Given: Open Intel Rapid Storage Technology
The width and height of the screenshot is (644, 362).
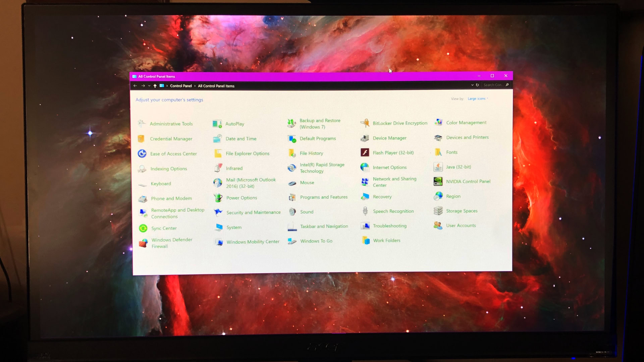Looking at the screenshot, I should coord(322,168).
